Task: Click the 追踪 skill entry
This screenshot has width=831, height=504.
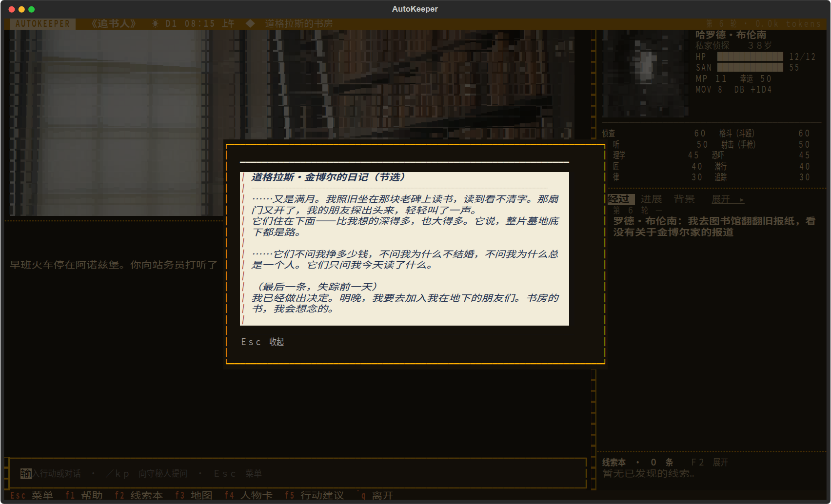Action: [x=761, y=177]
